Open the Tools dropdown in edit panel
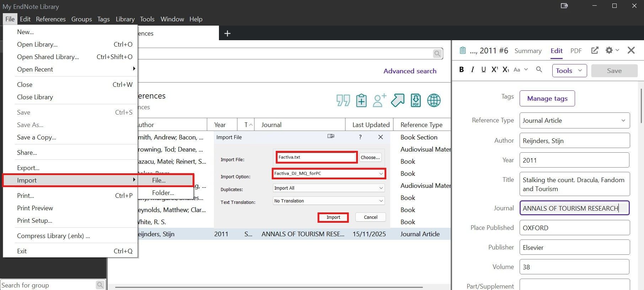This screenshot has width=644, height=290. pyautogui.click(x=569, y=70)
